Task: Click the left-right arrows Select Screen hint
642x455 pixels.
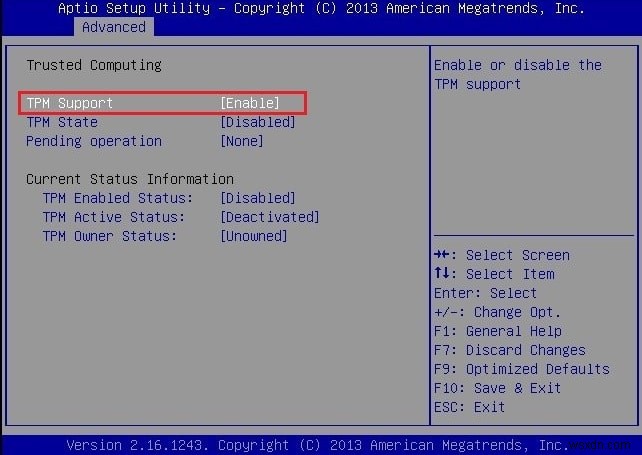Action: [x=502, y=255]
